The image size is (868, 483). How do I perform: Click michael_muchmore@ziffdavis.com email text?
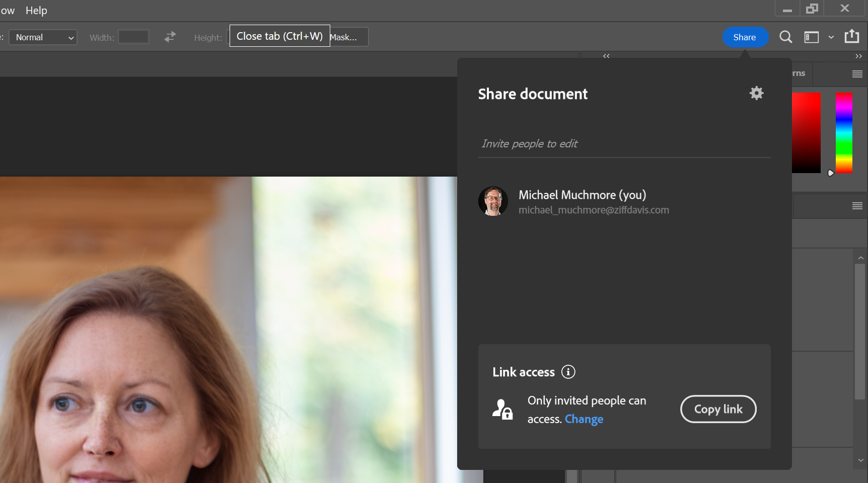coord(594,210)
